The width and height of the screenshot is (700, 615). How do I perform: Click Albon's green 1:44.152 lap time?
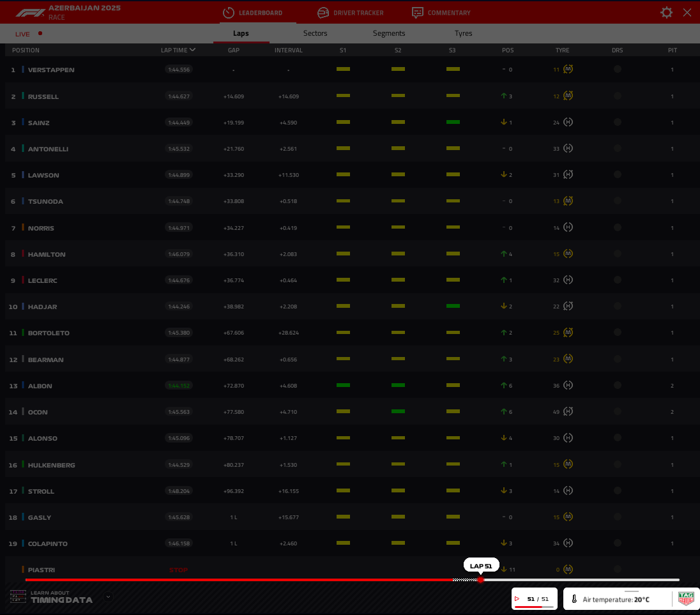[x=179, y=386]
